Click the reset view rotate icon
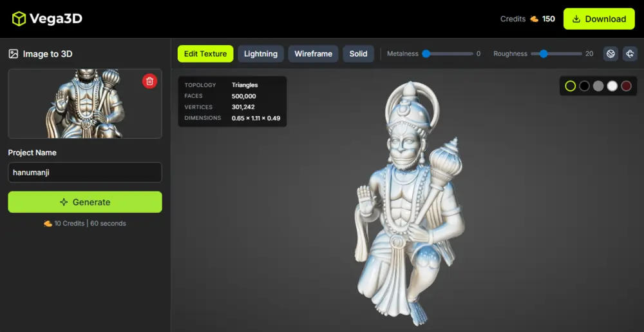This screenshot has height=332, width=644. [630, 54]
